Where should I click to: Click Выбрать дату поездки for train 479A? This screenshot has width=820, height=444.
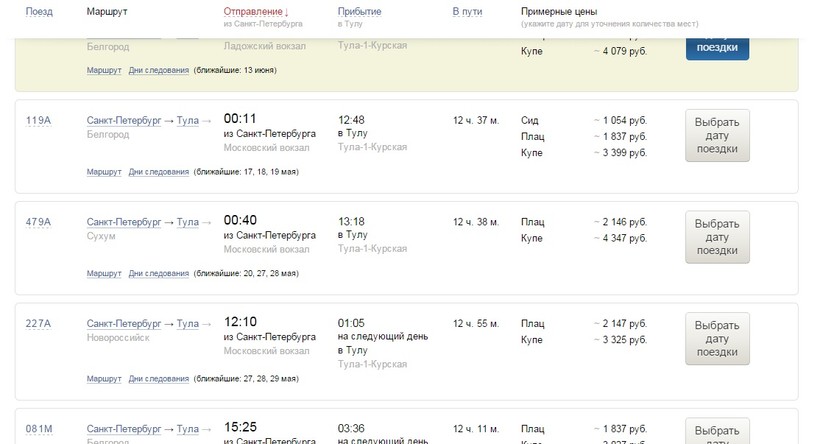tap(716, 237)
